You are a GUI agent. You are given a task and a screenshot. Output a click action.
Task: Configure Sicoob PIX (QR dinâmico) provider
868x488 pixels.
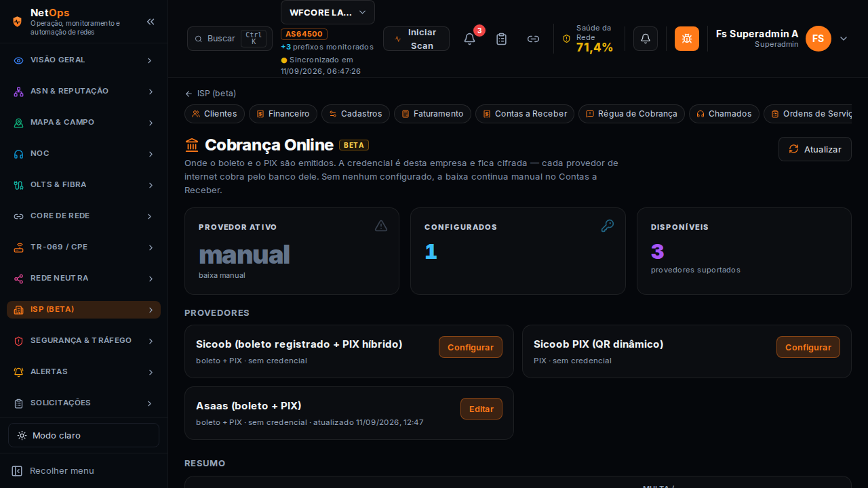click(808, 347)
